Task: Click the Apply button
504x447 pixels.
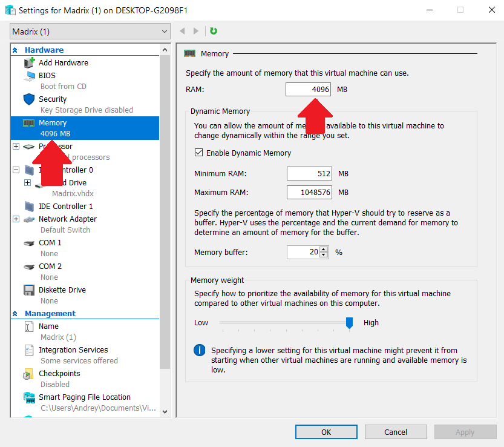Action: point(465,432)
